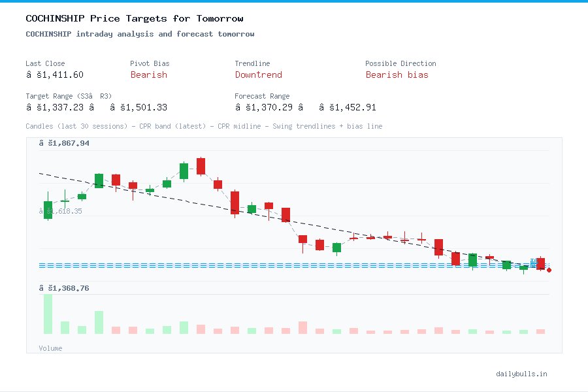Click the tallest green volume bar

click(x=48, y=314)
